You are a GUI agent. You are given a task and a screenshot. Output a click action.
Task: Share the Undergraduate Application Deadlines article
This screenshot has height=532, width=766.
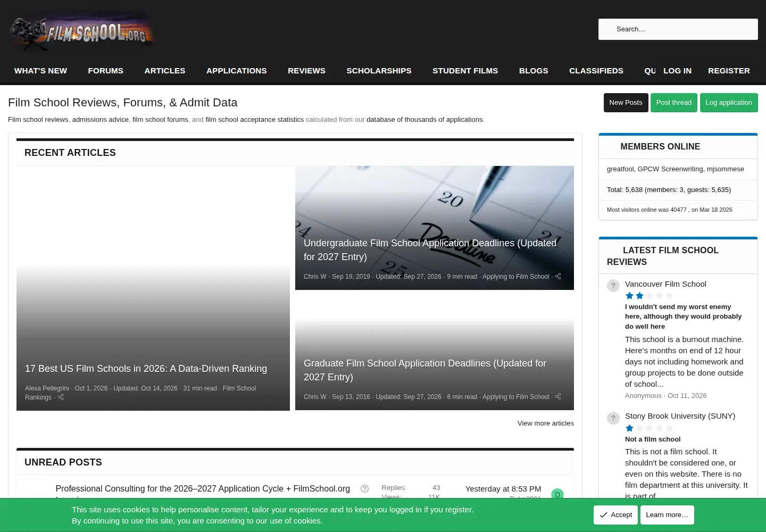[x=558, y=277]
